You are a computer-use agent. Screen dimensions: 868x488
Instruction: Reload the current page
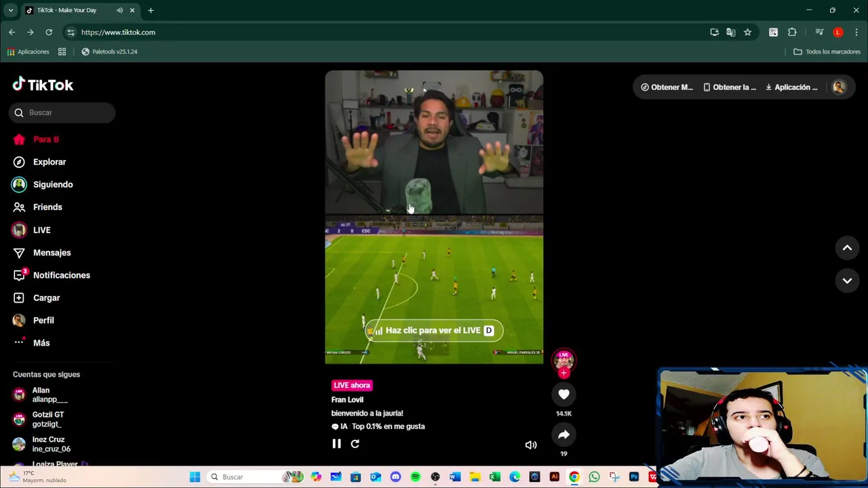(x=49, y=32)
